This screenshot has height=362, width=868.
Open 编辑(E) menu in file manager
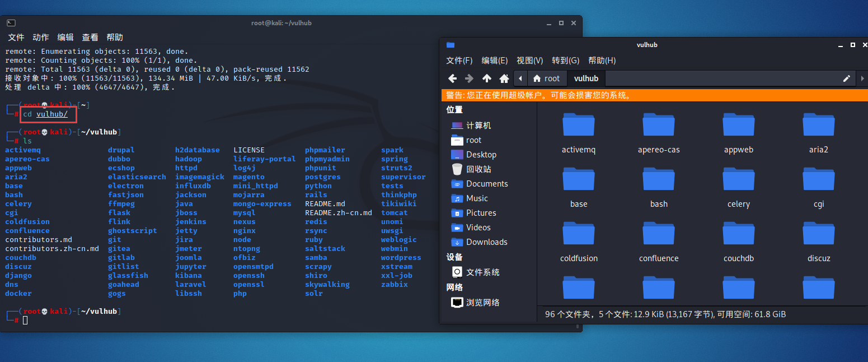[495, 61]
